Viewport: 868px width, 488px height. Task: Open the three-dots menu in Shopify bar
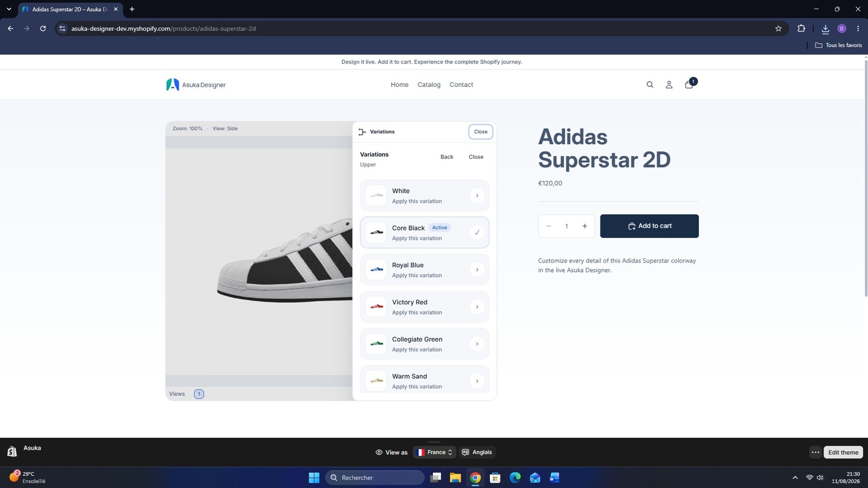pos(815,452)
